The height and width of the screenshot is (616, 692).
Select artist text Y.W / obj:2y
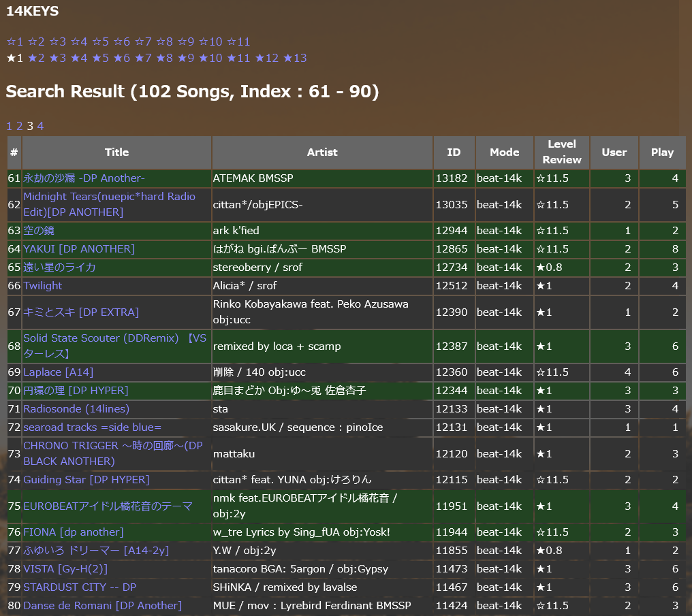(245, 551)
